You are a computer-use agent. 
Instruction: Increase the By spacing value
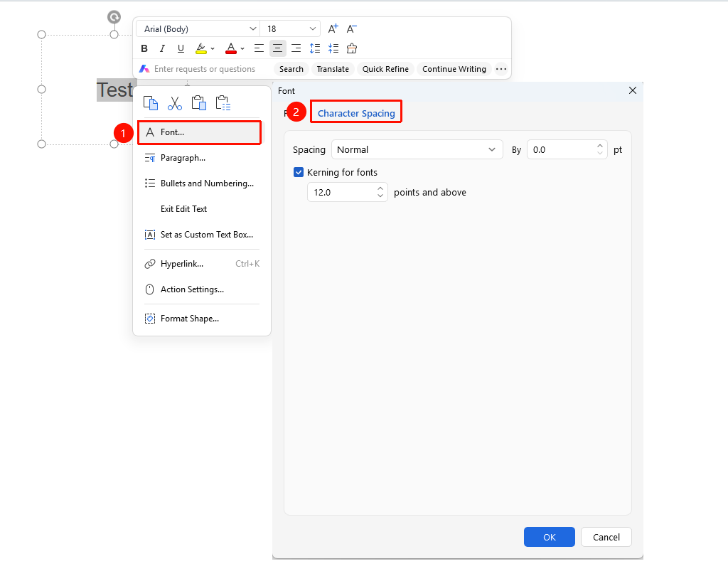600,146
